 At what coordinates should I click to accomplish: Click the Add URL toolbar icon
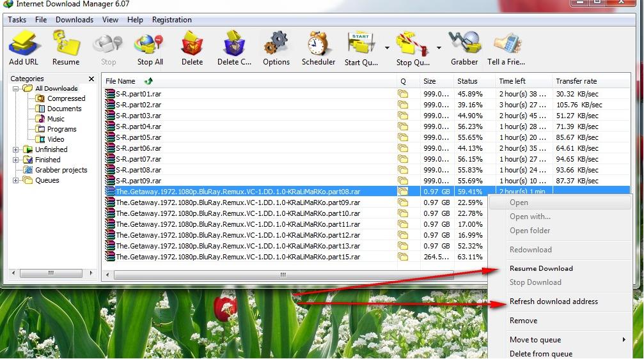tap(25, 43)
